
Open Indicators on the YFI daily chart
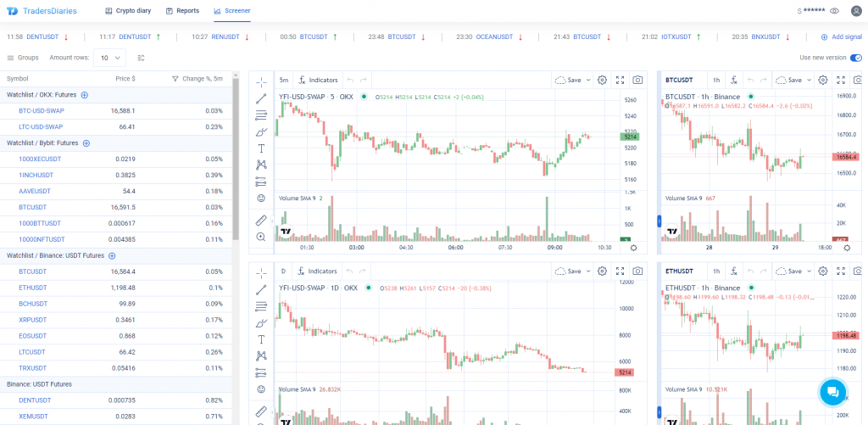pyautogui.click(x=317, y=271)
